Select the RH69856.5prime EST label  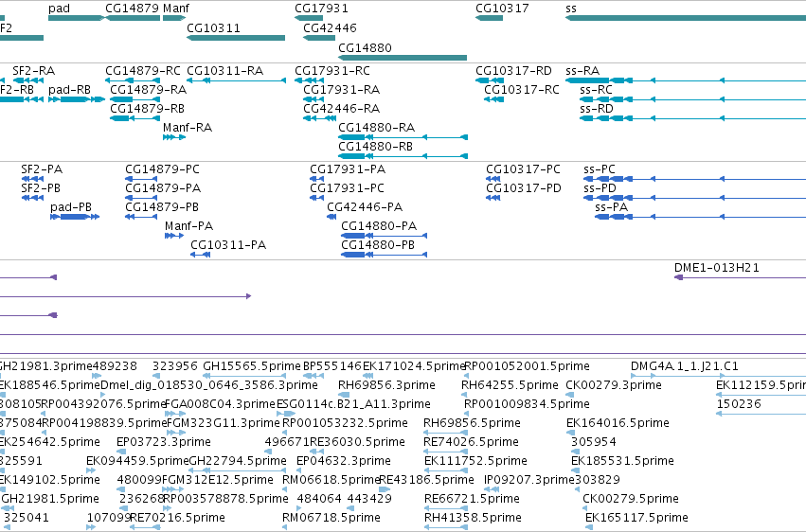point(472,424)
